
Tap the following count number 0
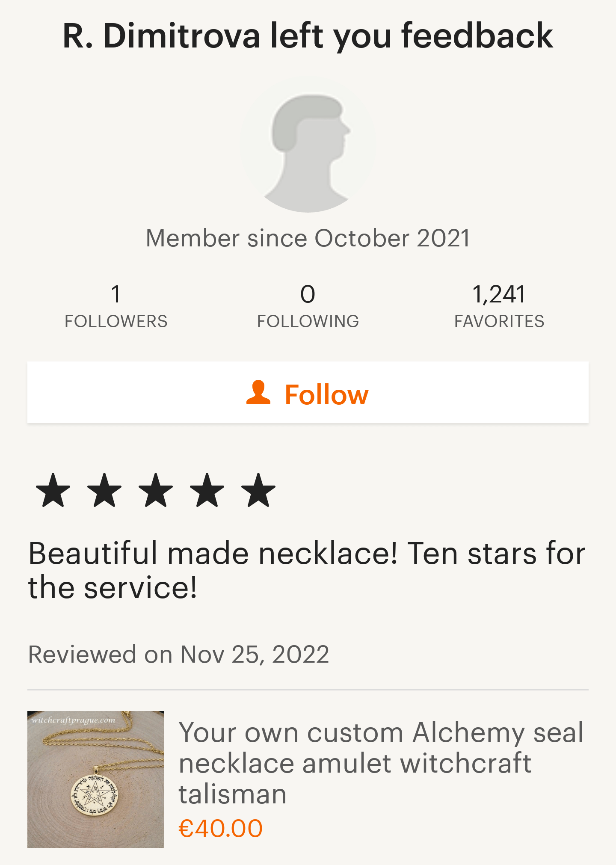[x=308, y=294]
